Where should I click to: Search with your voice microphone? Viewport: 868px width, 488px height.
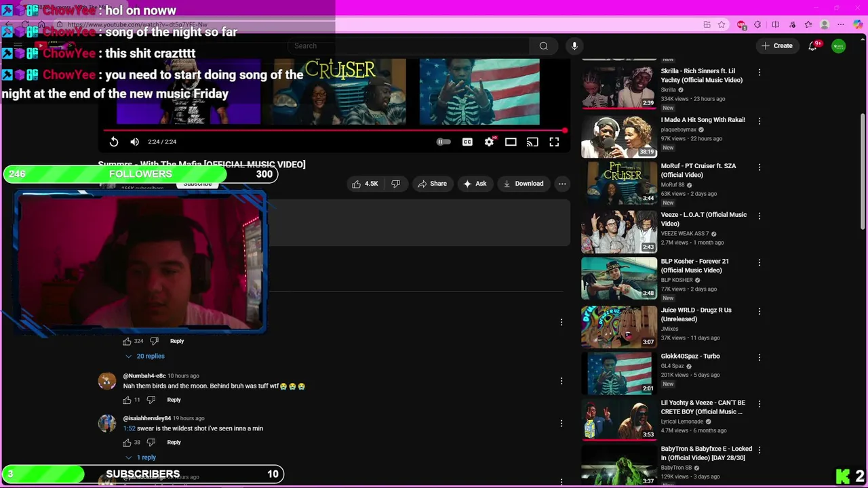[x=574, y=46]
